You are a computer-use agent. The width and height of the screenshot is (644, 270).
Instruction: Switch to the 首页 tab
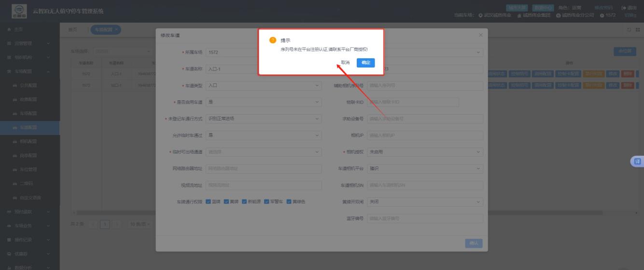pyautogui.click(x=72, y=29)
